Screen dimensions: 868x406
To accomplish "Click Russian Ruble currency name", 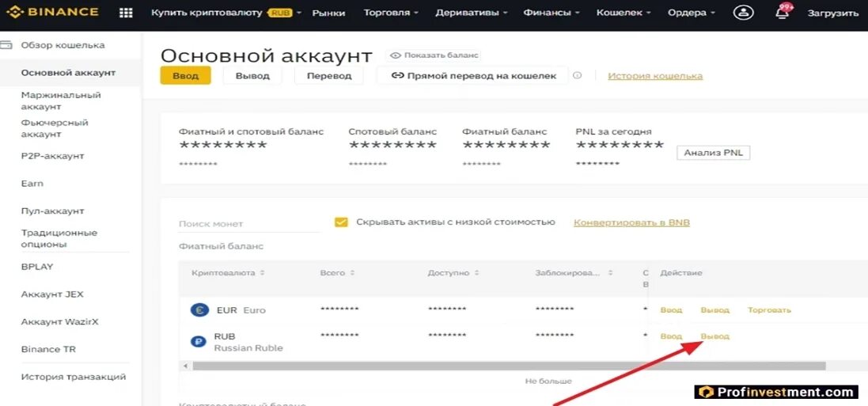I will coord(248,348).
